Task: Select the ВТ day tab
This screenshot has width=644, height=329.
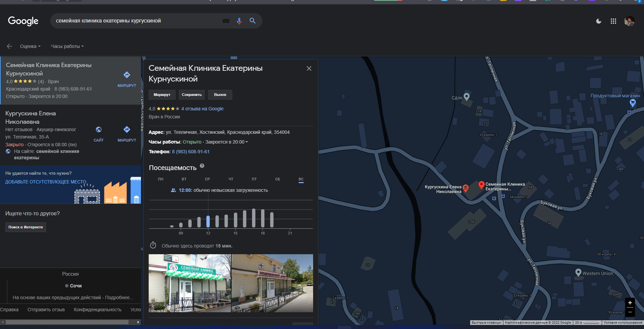Action: click(184, 179)
